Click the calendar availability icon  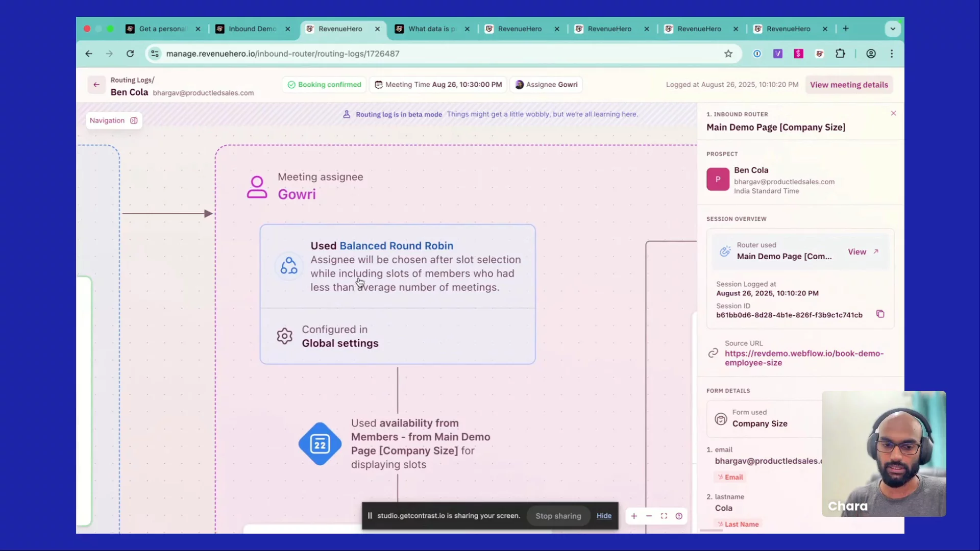(320, 444)
